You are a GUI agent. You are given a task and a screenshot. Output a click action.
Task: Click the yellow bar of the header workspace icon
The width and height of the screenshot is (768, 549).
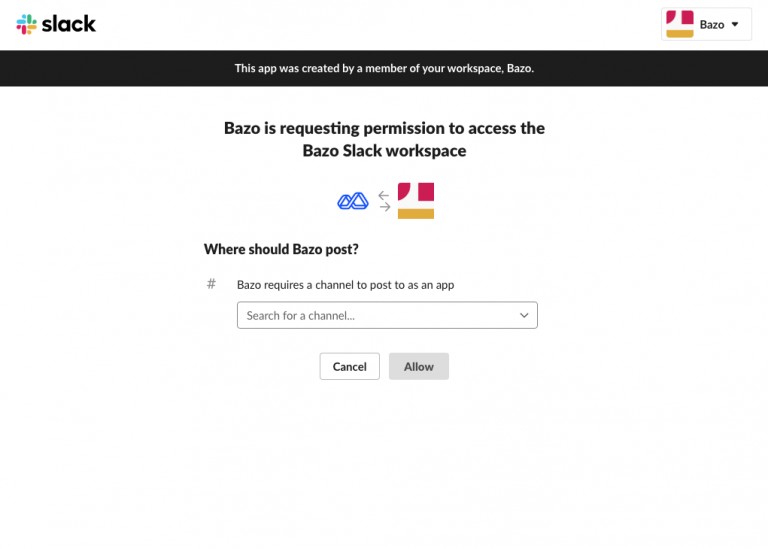[x=680, y=34]
